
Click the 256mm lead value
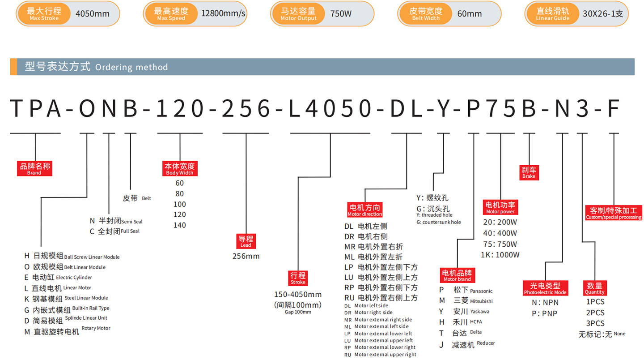(x=246, y=256)
